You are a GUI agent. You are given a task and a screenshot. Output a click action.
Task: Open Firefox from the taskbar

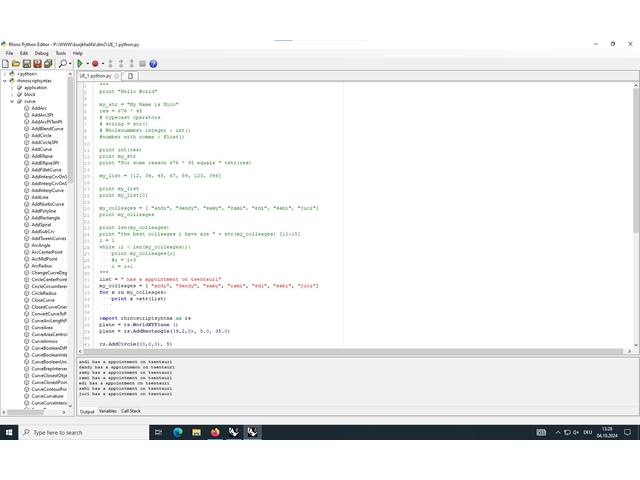coord(215,433)
